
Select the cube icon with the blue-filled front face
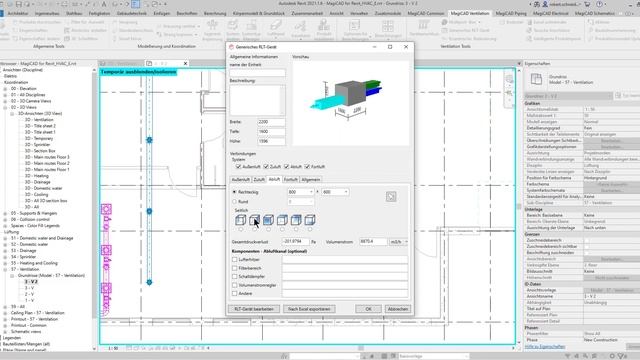(x=268, y=220)
